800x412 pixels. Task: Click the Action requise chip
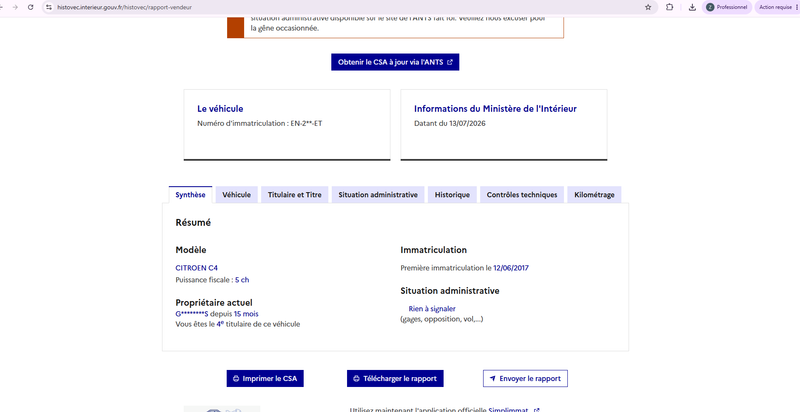tap(776, 7)
